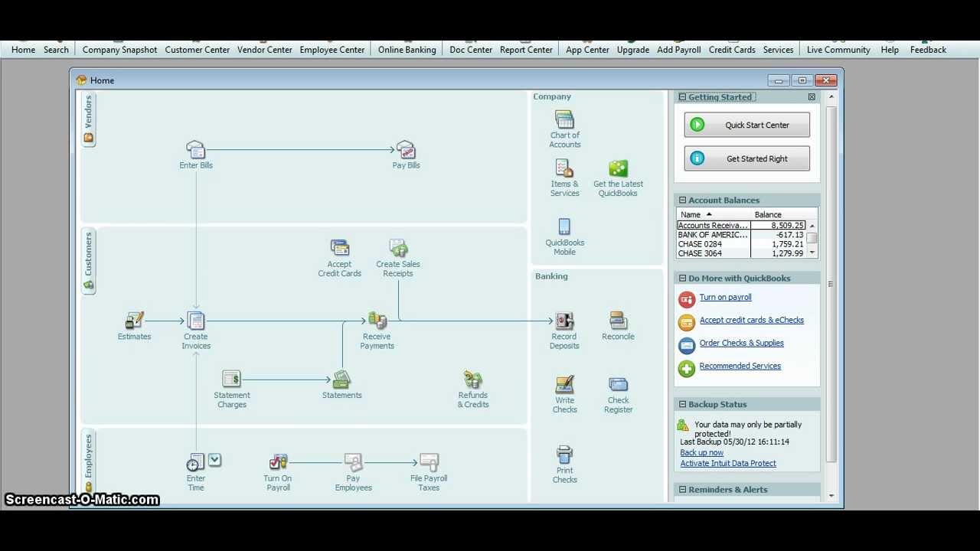
Task: Open the App Center
Action: 587,50
